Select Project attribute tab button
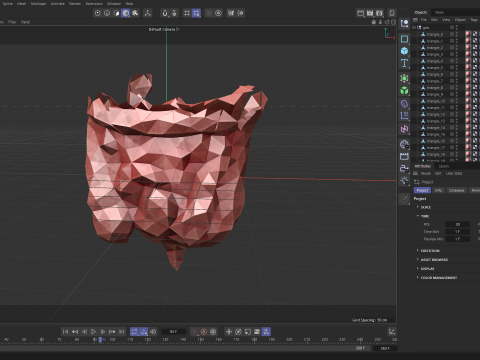The height and width of the screenshot is (360, 480). tap(422, 190)
